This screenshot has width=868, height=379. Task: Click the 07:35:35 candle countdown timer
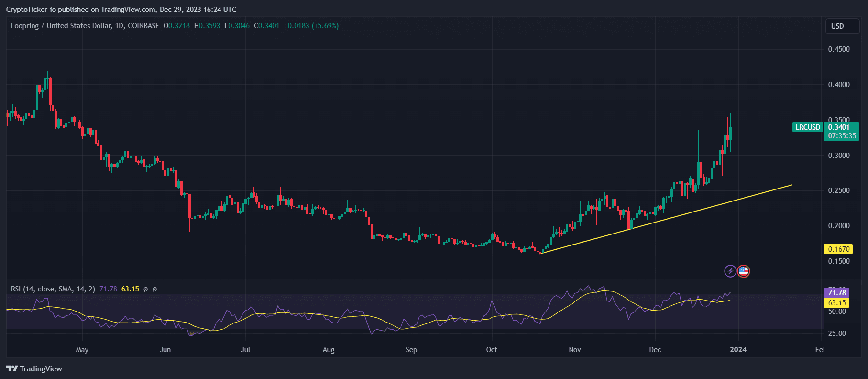[x=842, y=136]
